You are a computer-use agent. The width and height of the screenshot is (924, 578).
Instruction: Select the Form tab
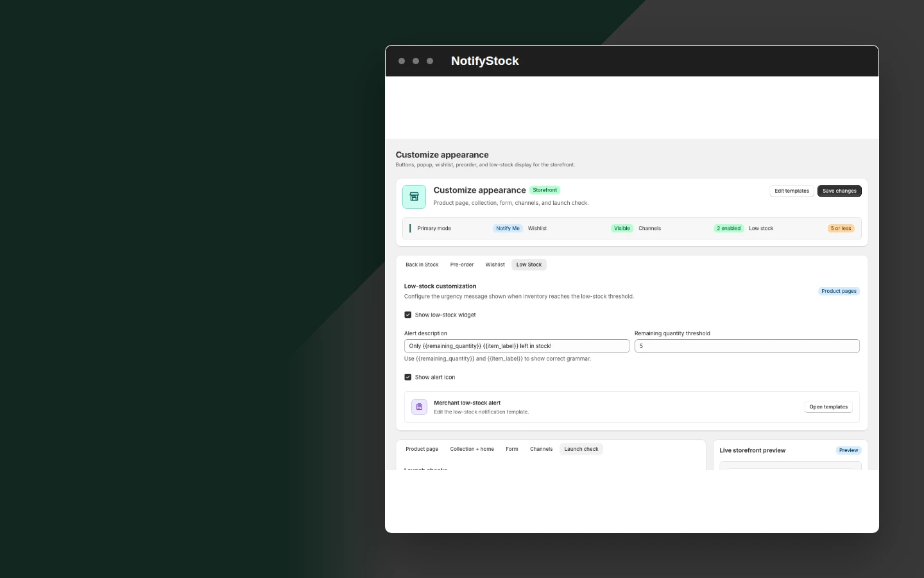coord(511,449)
